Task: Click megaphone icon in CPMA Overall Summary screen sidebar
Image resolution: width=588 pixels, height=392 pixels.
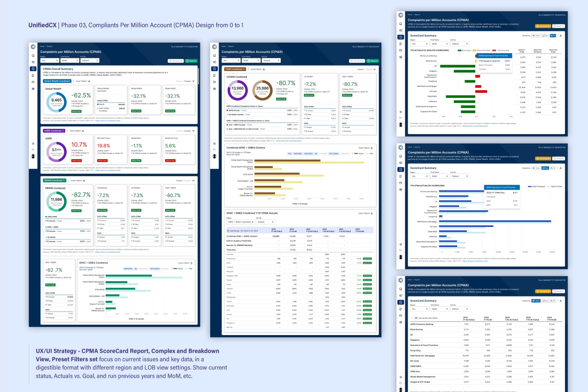Action: tap(33, 62)
